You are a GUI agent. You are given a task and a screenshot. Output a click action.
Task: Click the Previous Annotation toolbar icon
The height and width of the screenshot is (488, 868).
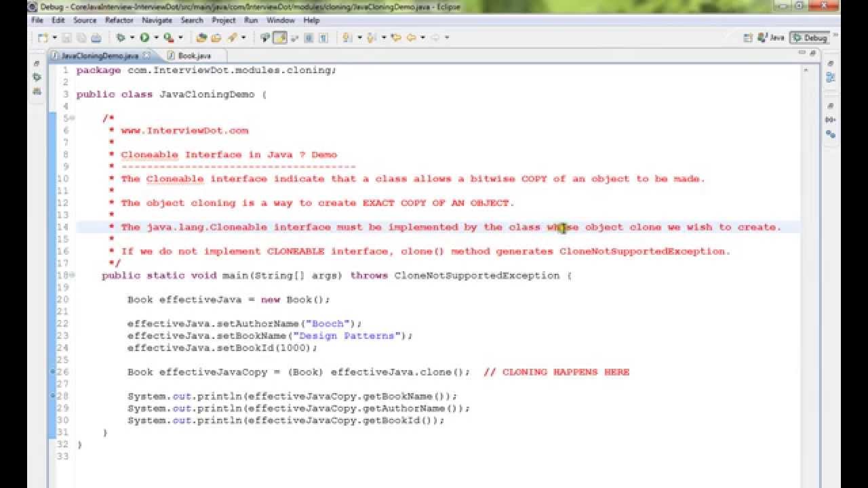tap(371, 38)
